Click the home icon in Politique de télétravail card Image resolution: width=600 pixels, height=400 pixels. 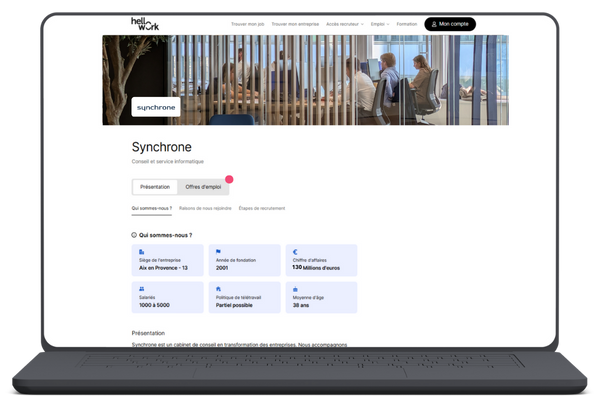tap(218, 289)
